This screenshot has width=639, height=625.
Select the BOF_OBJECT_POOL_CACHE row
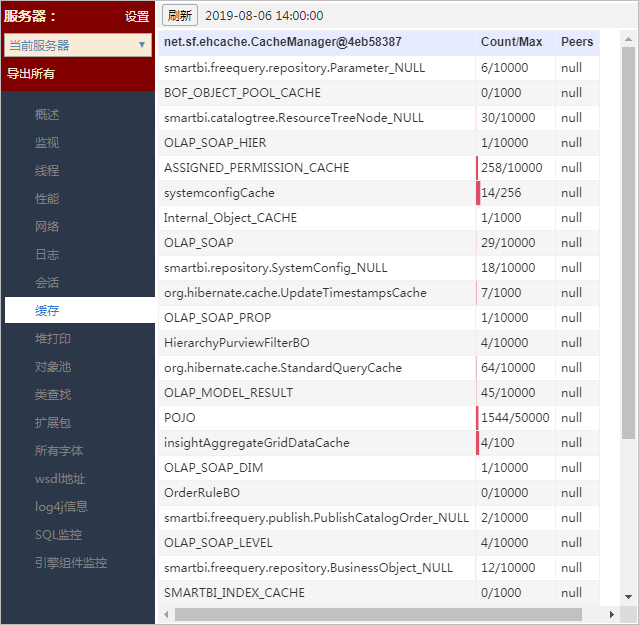tap(379, 92)
